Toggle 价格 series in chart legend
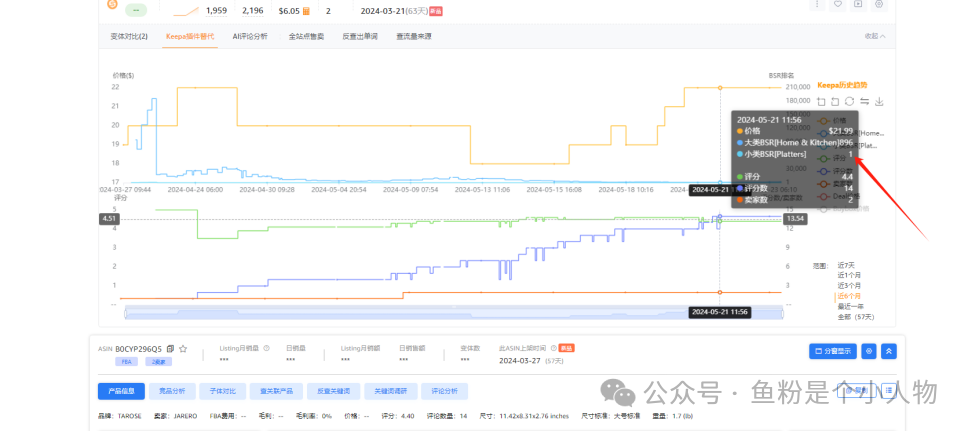Screen dimensions: 968x431 click(x=833, y=120)
